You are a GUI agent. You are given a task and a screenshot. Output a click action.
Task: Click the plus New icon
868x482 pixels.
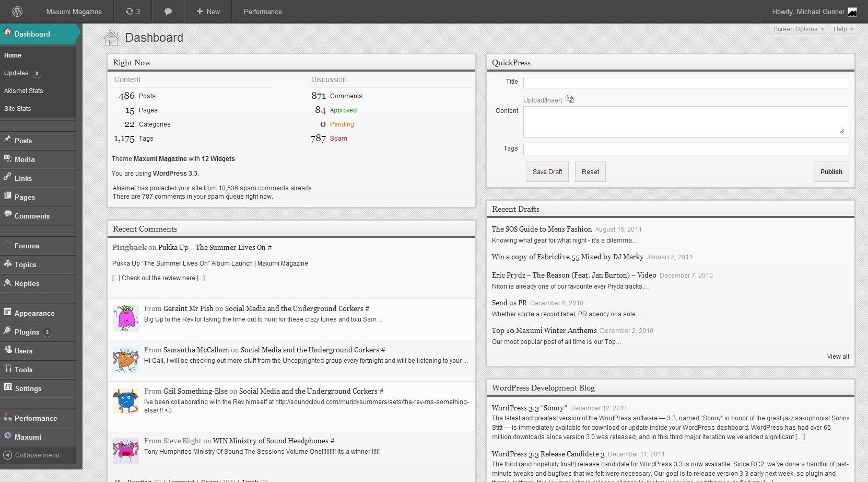[x=200, y=11]
